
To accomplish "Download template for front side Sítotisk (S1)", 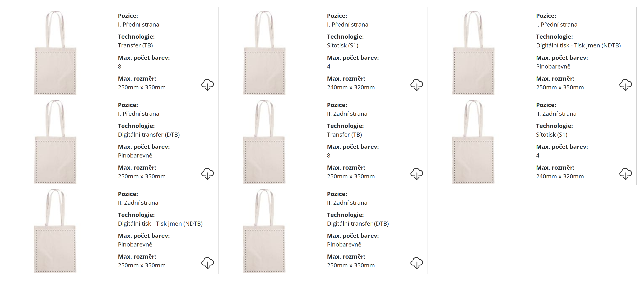I will [417, 85].
